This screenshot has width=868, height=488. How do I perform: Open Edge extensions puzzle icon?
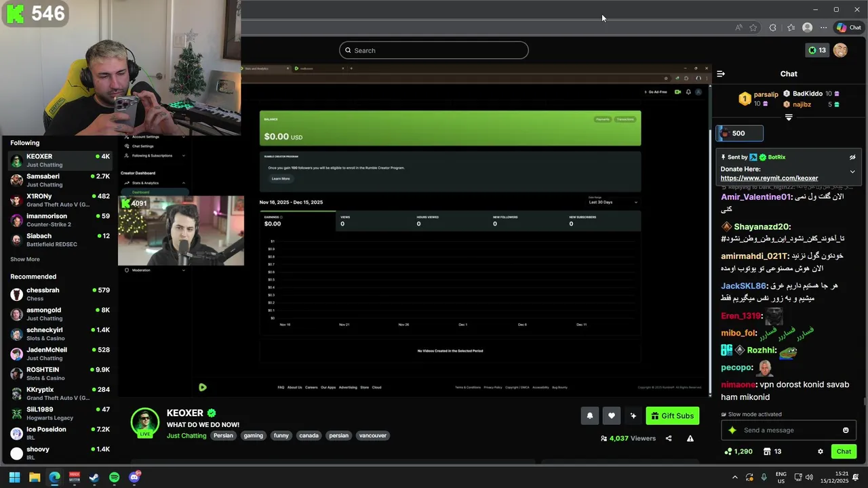pos(772,28)
